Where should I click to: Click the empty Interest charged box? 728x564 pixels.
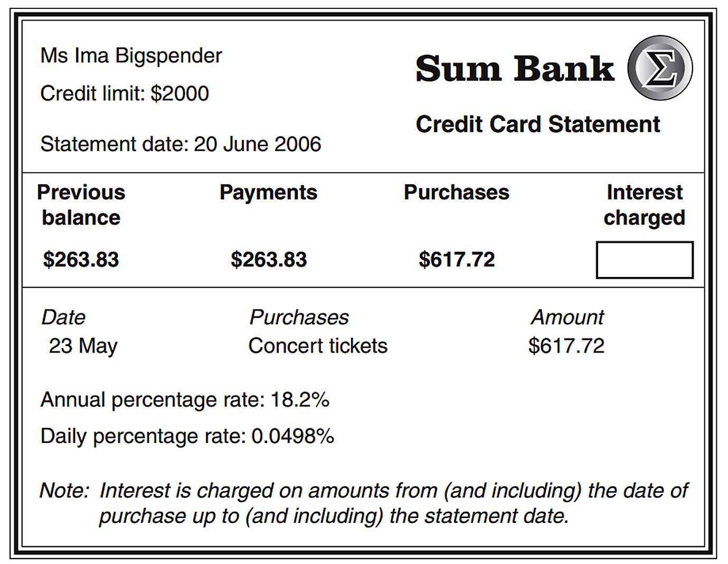pos(645,260)
